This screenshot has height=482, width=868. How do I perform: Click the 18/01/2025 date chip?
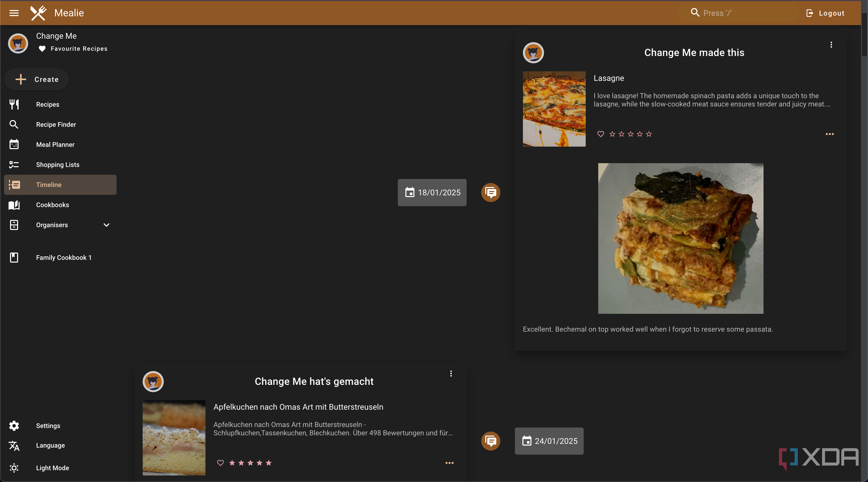click(x=432, y=192)
